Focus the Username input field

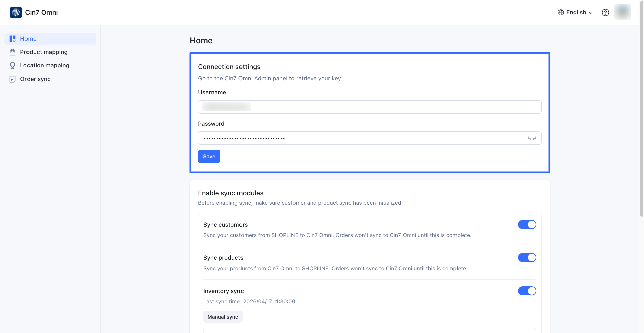(x=370, y=107)
